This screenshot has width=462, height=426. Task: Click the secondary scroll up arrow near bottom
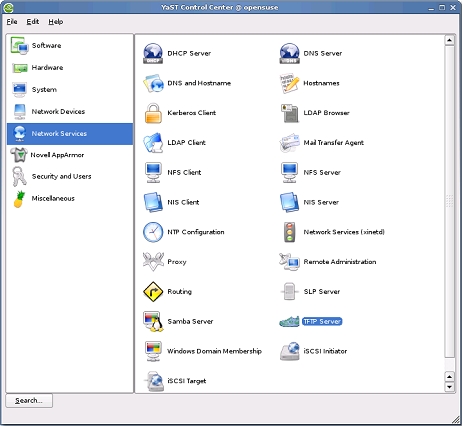449,377
